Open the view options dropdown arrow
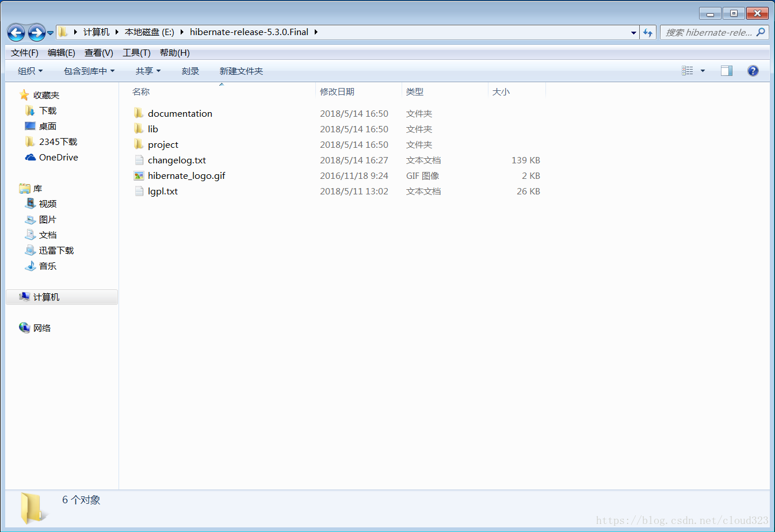 [703, 71]
